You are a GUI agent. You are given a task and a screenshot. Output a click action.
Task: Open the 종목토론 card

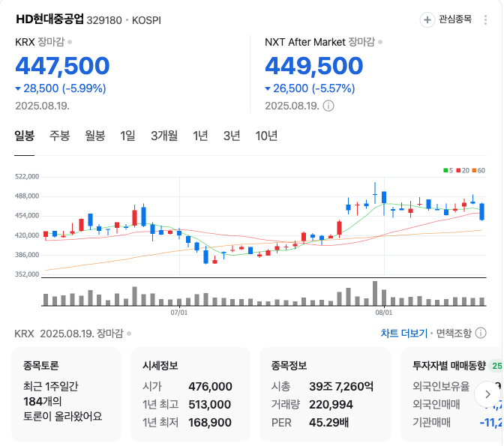(66, 394)
